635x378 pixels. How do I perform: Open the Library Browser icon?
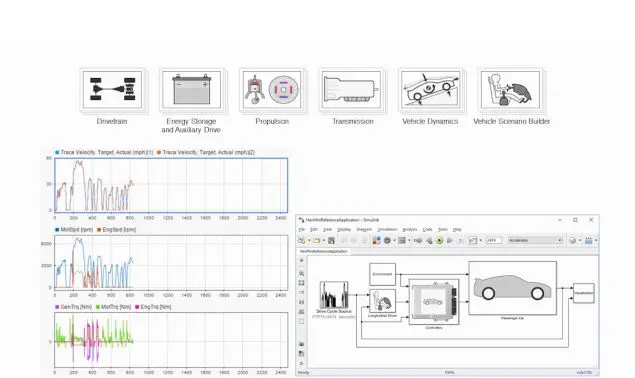coord(376,240)
